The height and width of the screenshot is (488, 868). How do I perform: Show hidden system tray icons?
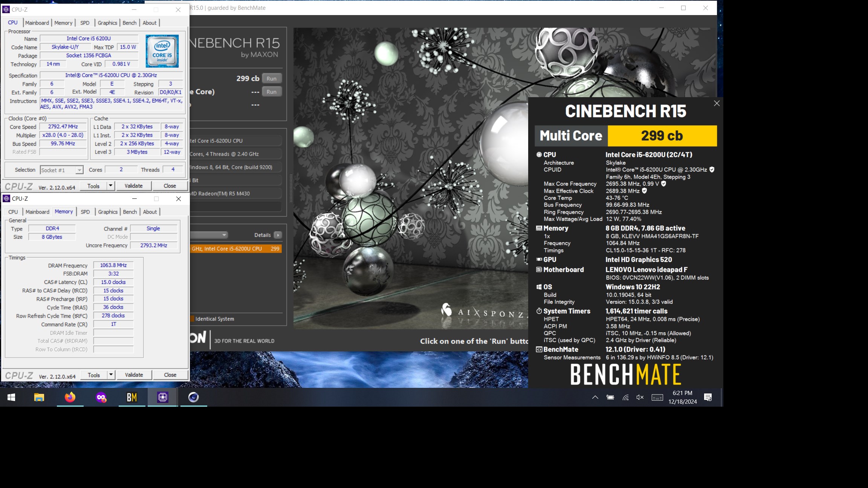[595, 397]
